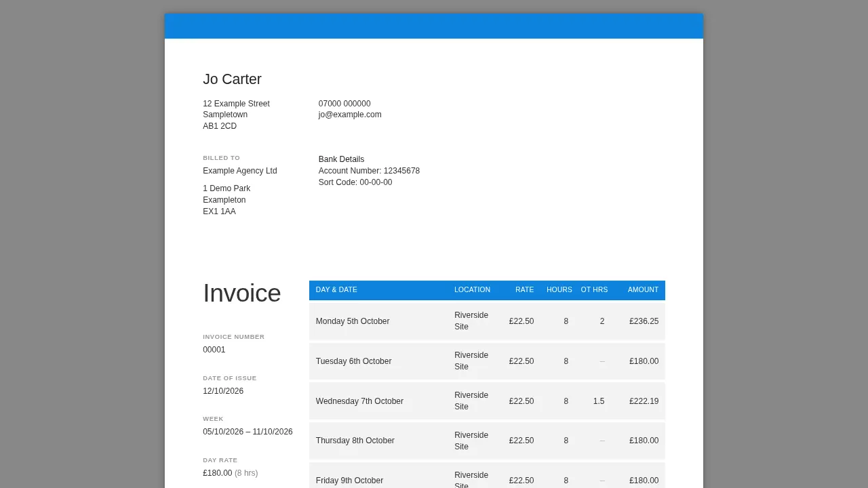
Task: Click the LOCATION column header
Action: click(472, 289)
